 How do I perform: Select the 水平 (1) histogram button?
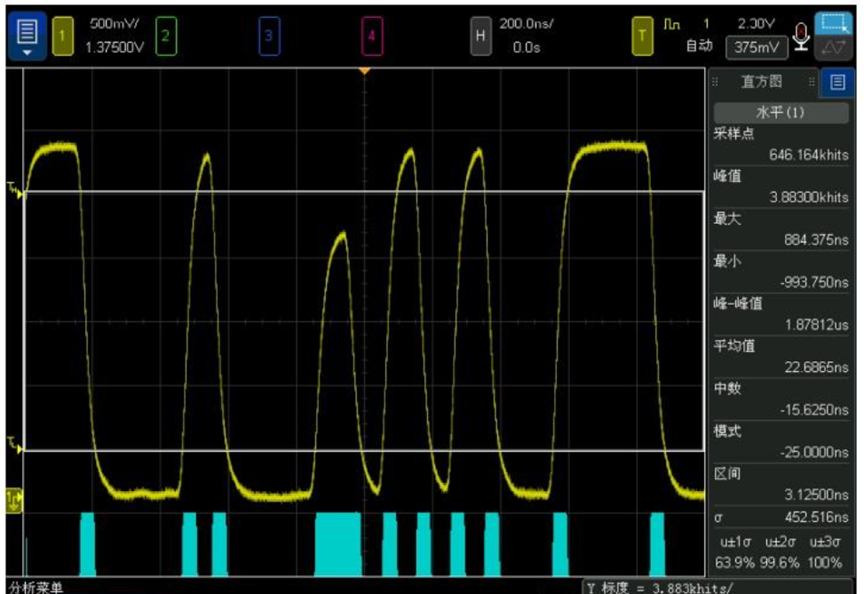pyautogui.click(x=781, y=112)
